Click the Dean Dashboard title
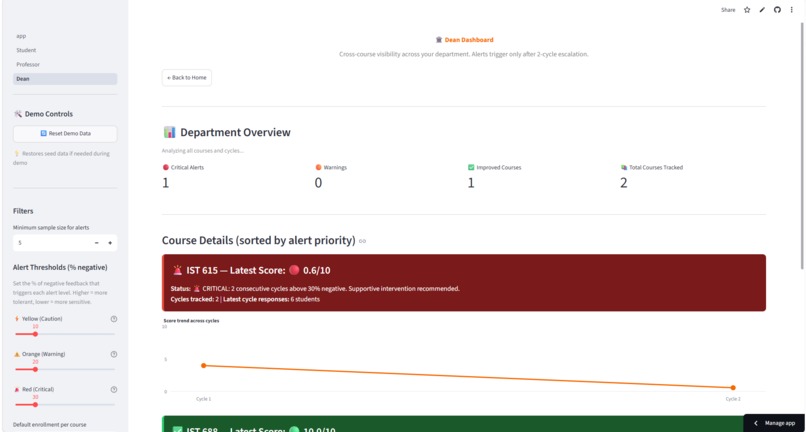This screenshot has width=806, height=432. pyautogui.click(x=464, y=40)
